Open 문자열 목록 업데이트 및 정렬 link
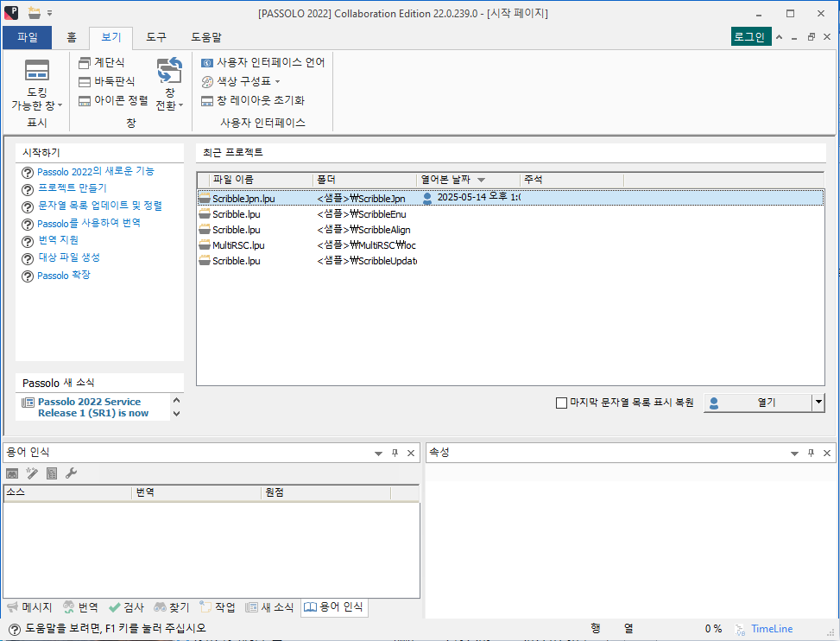This screenshot has height=641, width=840. (100, 206)
